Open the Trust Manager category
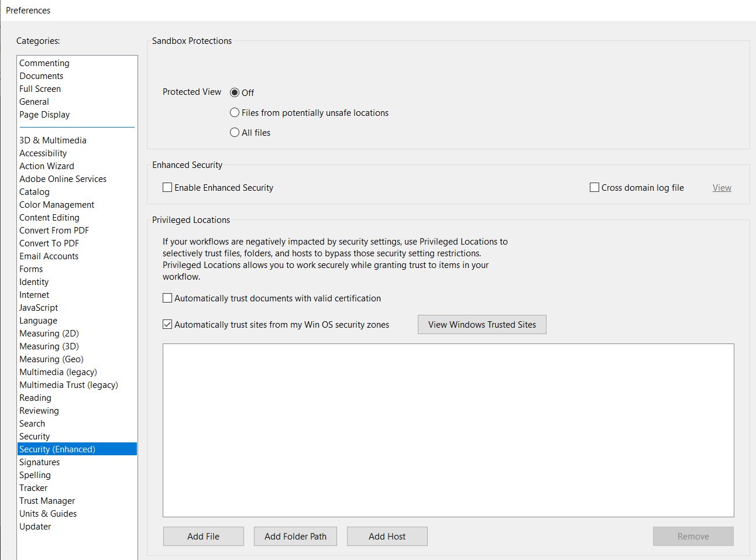Viewport: 756px width, 560px height. [47, 501]
